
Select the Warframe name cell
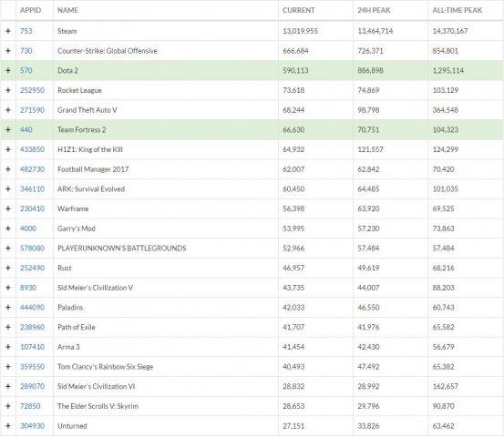click(x=166, y=208)
